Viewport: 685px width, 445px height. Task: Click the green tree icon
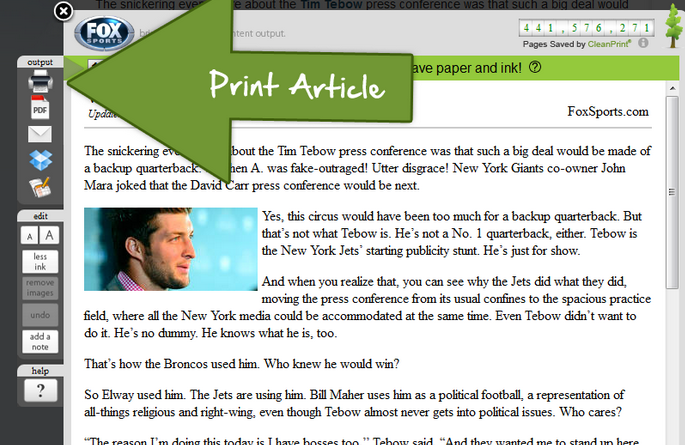pos(674,25)
